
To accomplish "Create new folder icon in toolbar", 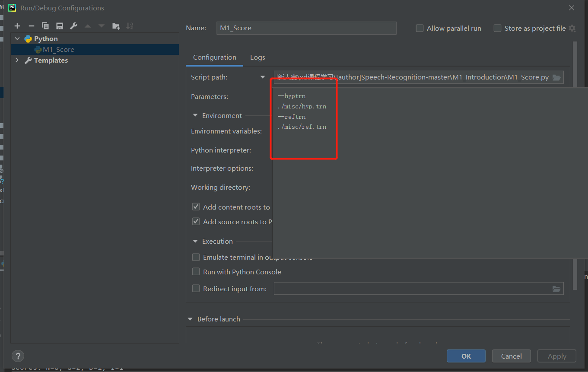I will click(116, 26).
